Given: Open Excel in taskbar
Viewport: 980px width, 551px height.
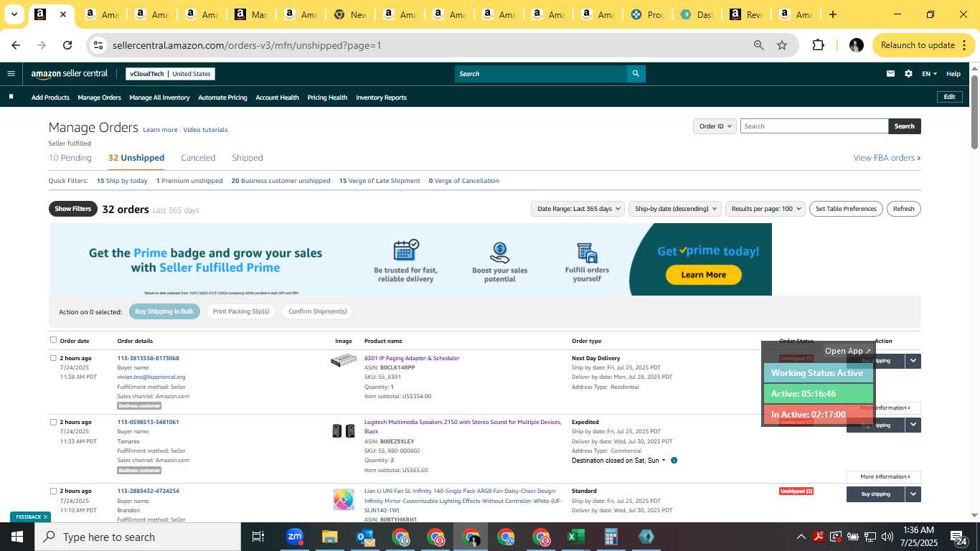Looking at the screenshot, I should 575,537.
